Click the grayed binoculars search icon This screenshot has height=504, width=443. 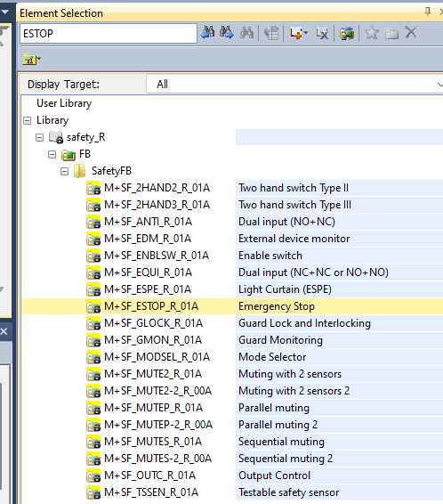246,33
